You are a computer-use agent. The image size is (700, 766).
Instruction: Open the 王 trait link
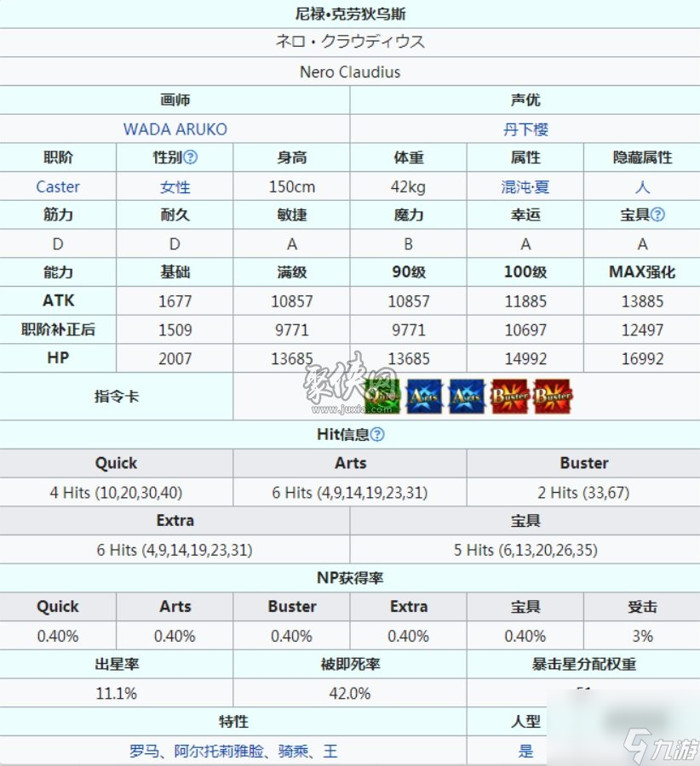coord(330,751)
